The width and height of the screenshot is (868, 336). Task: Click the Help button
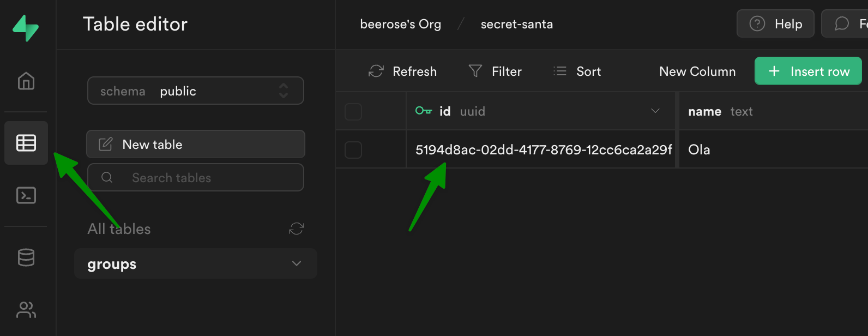(775, 24)
